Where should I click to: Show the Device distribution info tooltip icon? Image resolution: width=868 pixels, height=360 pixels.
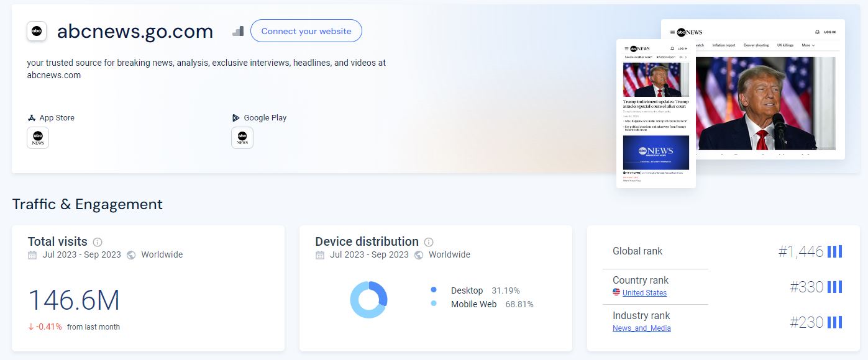(429, 242)
